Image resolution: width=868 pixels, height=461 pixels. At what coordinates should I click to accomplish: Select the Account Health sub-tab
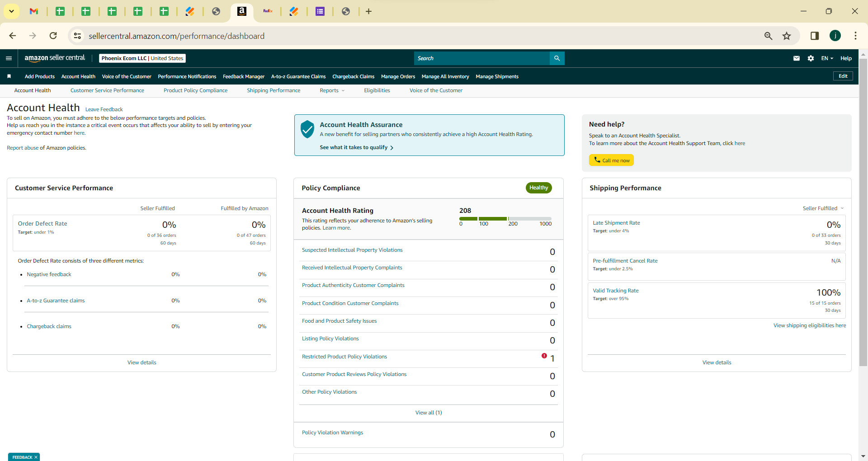[33, 90]
